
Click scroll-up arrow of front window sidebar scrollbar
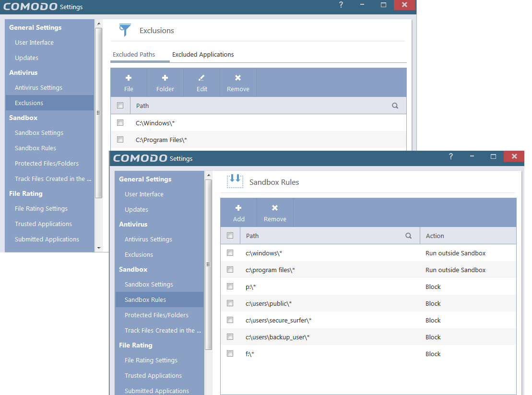click(209, 175)
